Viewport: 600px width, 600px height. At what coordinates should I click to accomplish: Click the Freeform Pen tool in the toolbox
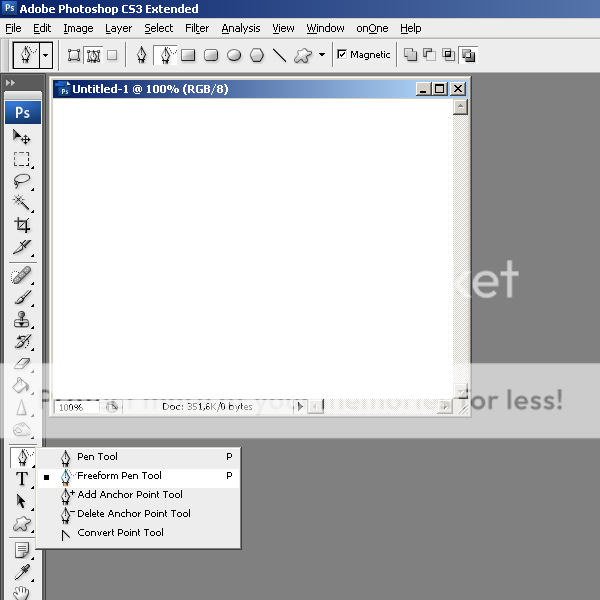tap(22, 457)
